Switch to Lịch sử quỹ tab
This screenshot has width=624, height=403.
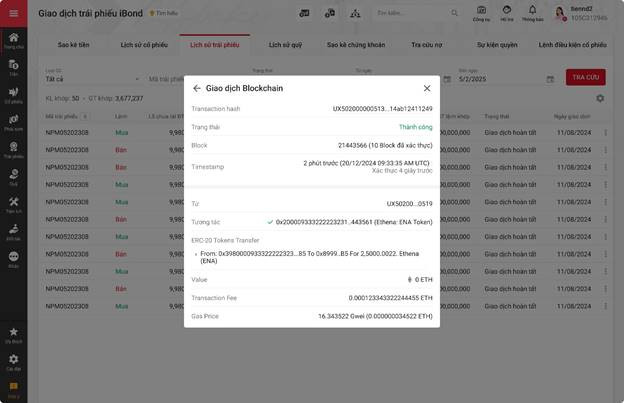[x=285, y=45]
